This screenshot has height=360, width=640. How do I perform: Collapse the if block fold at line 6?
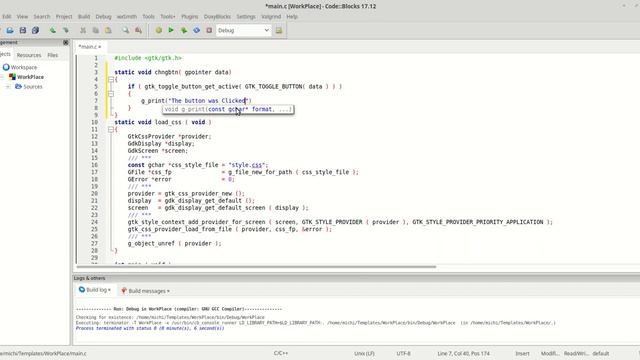tap(111, 94)
